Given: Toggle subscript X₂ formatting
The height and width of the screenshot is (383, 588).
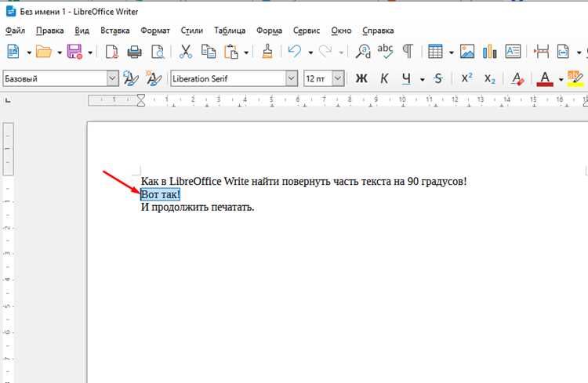Looking at the screenshot, I should pyautogui.click(x=490, y=78).
